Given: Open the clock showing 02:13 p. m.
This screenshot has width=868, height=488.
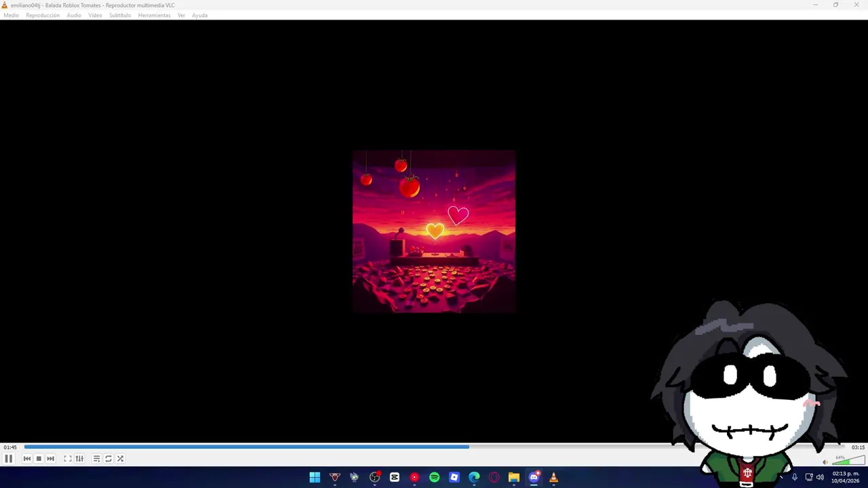Looking at the screenshot, I should point(845,477).
